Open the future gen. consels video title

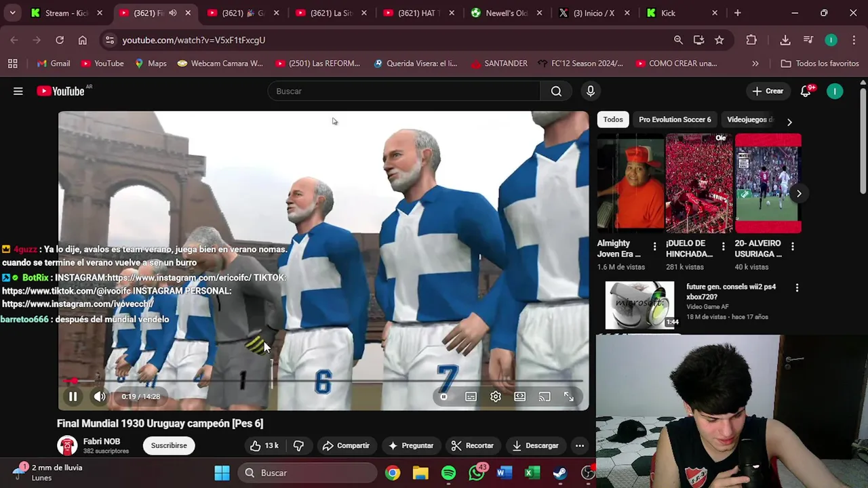click(x=731, y=291)
